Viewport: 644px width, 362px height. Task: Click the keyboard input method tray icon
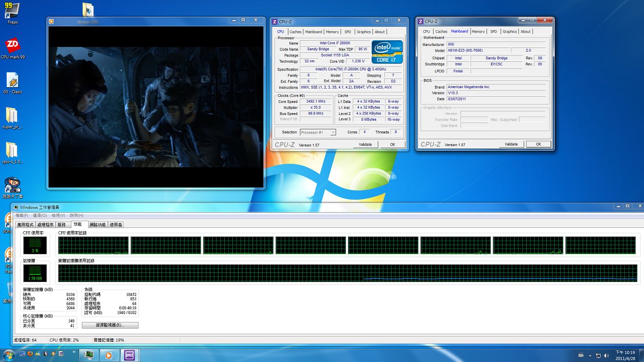point(581,355)
